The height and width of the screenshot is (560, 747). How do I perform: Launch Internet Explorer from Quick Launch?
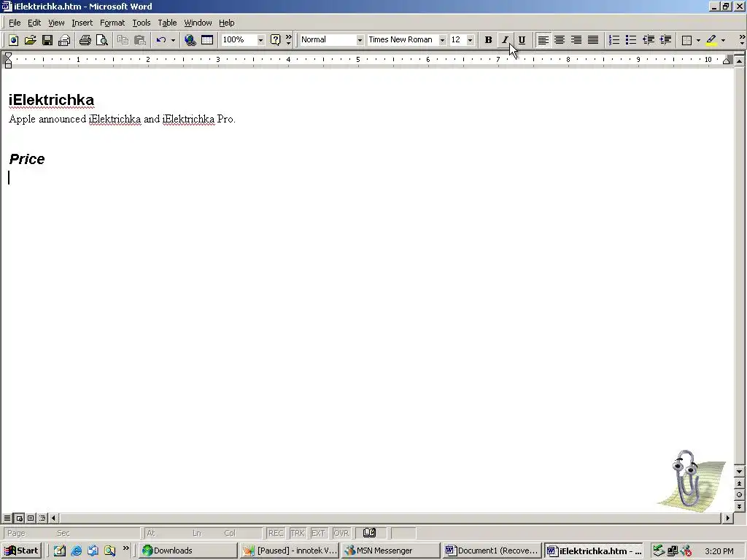(76, 551)
